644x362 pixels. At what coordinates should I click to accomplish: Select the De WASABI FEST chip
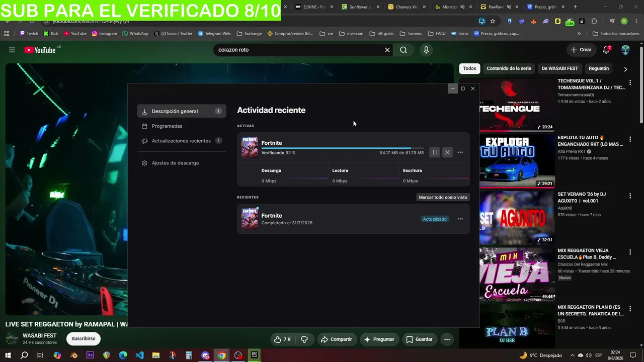(x=560, y=68)
